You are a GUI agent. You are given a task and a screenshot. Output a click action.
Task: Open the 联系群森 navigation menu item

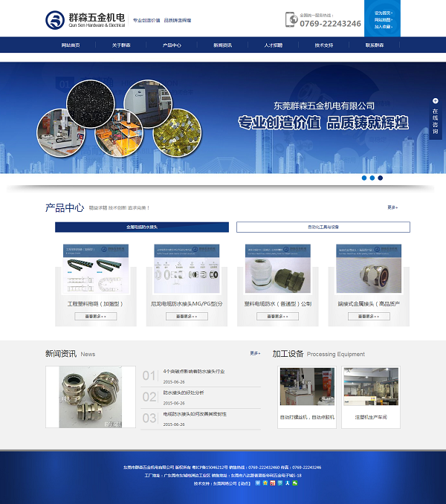(x=375, y=45)
